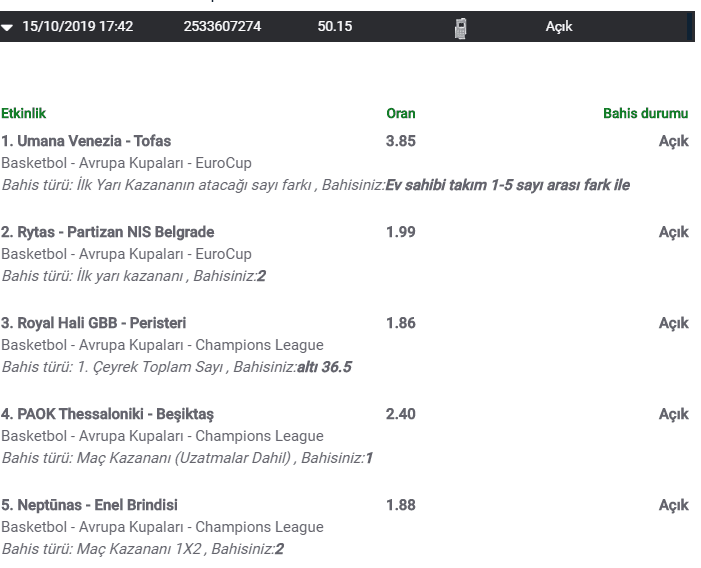701x568 pixels.
Task: Open Rytas - Partizan NIS Belgrade event
Action: click(x=108, y=232)
